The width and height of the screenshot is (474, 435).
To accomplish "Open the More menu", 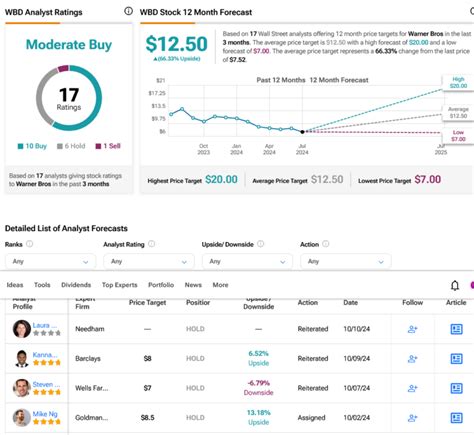I will 220,285.
